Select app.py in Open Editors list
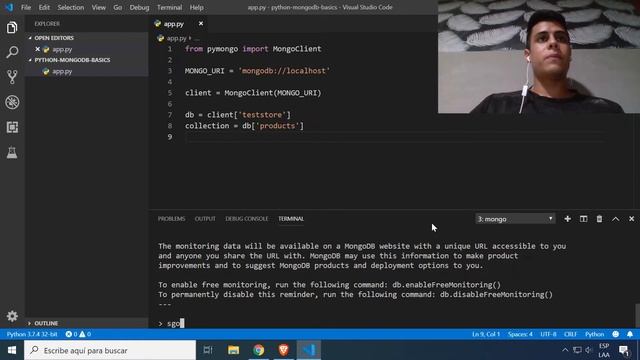Viewport: 640px width, 360px height. pos(87,49)
